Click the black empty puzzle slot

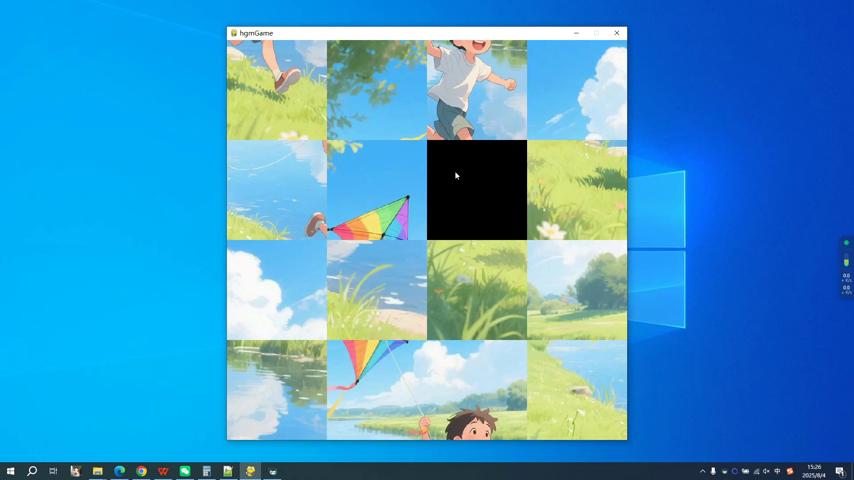tap(477, 190)
